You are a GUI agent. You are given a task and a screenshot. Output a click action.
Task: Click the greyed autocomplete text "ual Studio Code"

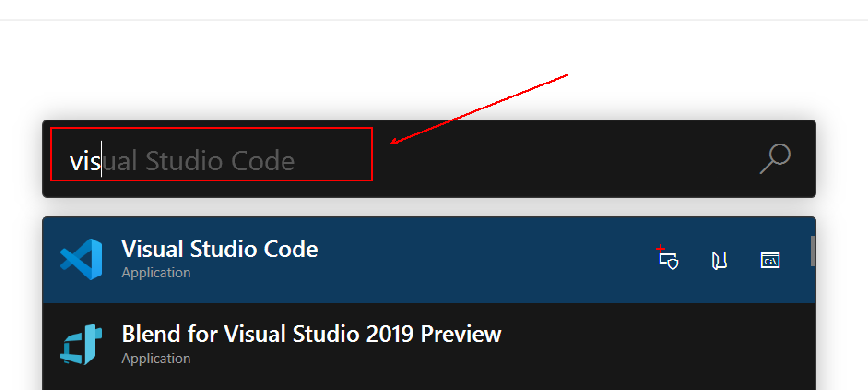[198, 161]
